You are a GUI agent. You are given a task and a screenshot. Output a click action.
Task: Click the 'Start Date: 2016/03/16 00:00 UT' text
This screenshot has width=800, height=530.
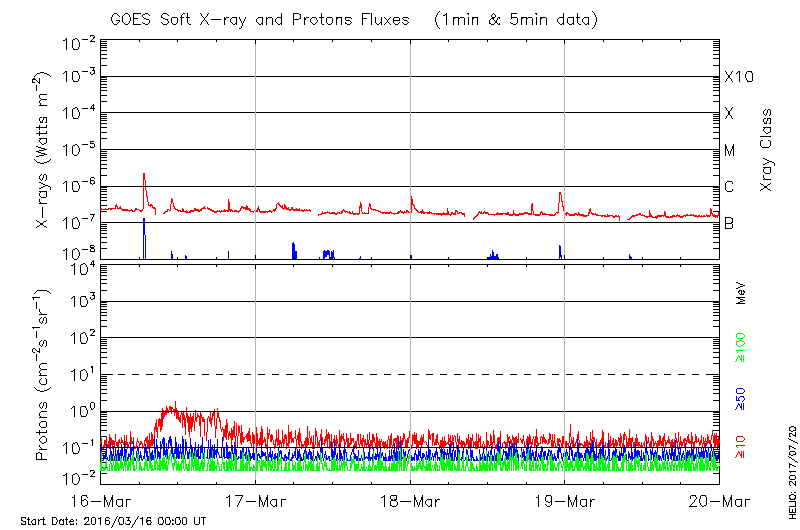coord(113,521)
